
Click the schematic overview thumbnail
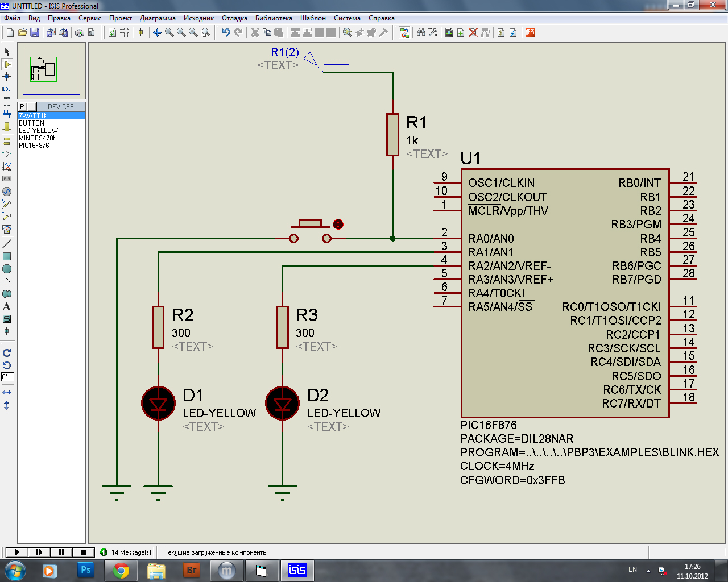[51, 70]
